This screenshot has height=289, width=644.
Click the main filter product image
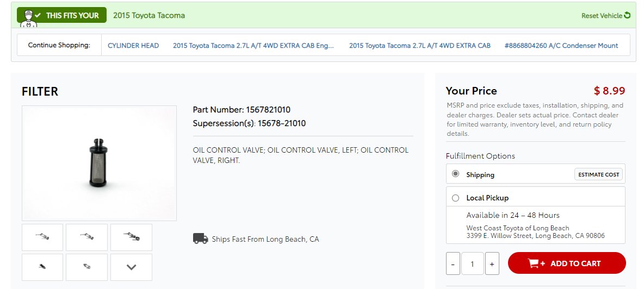99,163
